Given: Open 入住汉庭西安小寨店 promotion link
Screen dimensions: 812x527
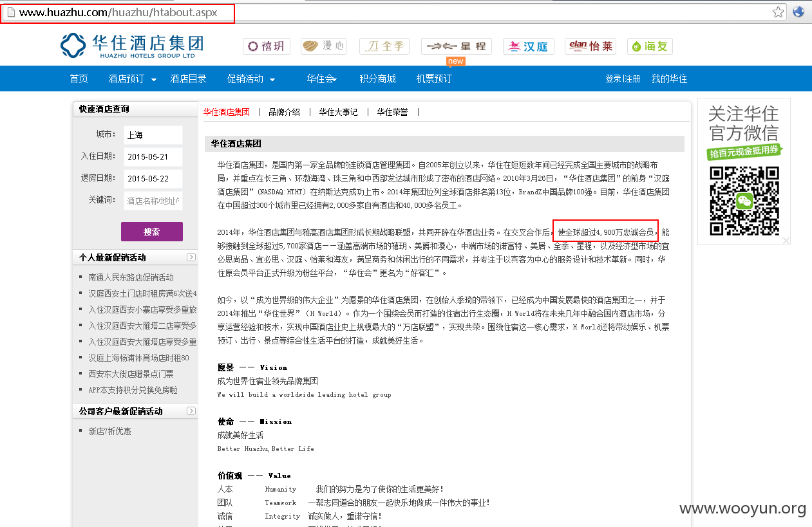Looking at the screenshot, I should pyautogui.click(x=142, y=310).
